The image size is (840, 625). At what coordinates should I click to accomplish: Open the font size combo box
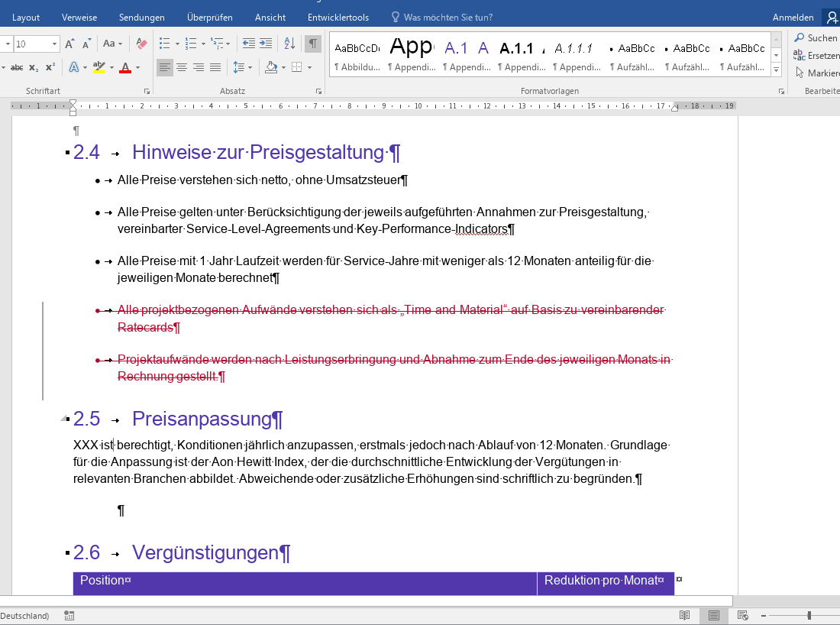pos(36,44)
